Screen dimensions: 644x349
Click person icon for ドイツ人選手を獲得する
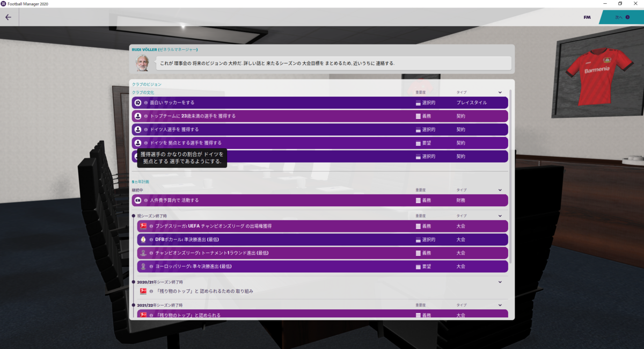138,129
